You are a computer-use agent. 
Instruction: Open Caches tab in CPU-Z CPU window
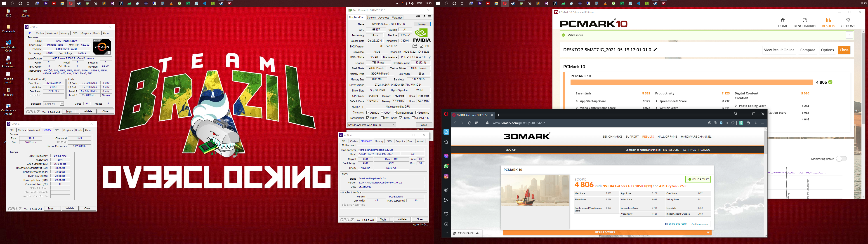40,33
